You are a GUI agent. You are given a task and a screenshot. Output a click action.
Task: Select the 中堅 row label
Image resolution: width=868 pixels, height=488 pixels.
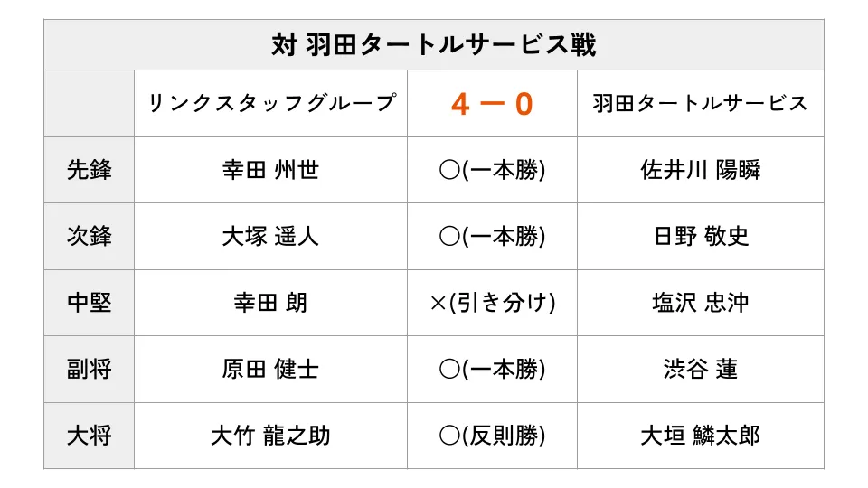90,303
